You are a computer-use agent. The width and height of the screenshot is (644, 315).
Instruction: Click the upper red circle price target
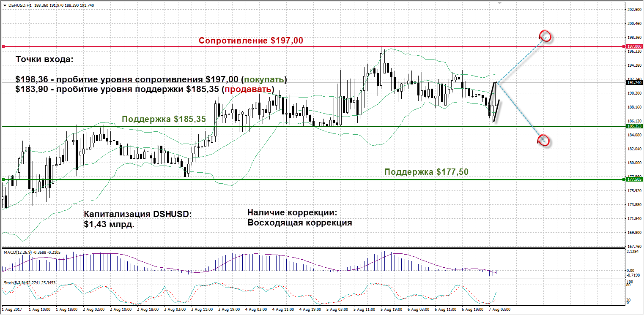point(545,35)
